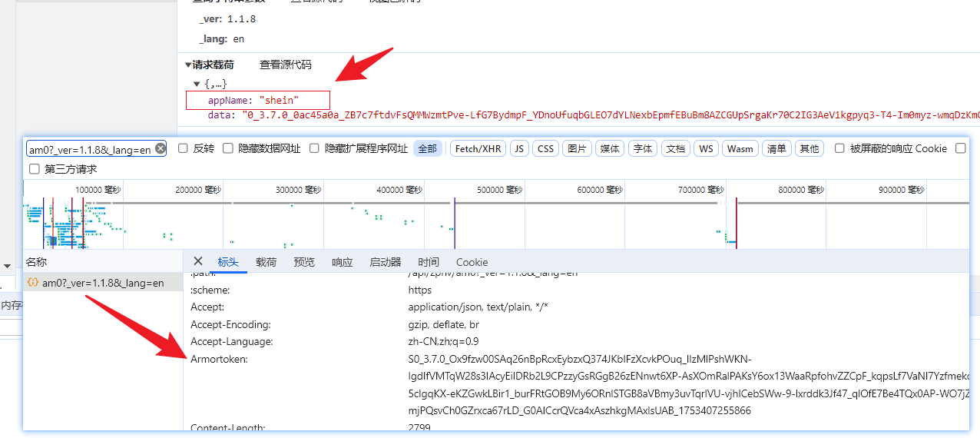Select the am0?_ver=1.1.8&_lang=en request row
Viewport: 980px width, 438px height.
click(x=103, y=283)
